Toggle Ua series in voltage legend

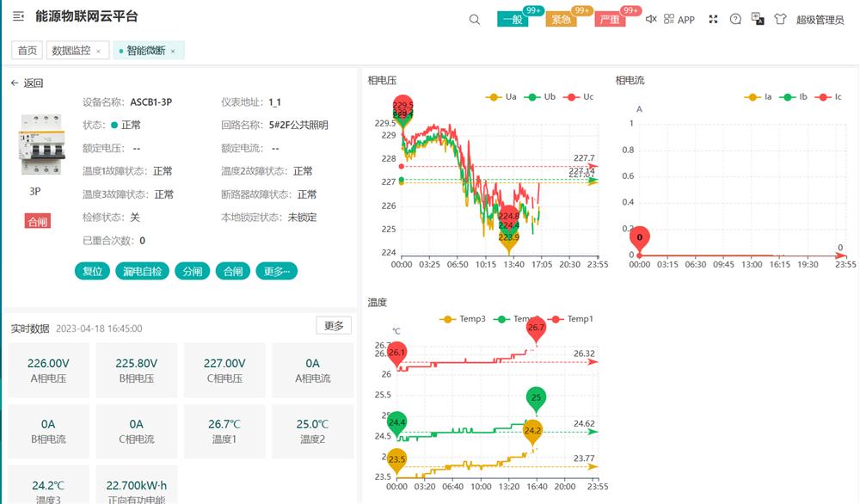coord(501,96)
